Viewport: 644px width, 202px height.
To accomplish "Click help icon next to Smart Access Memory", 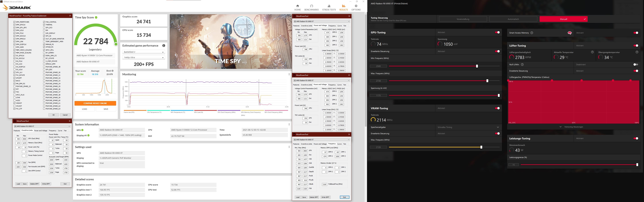I will (x=532, y=33).
